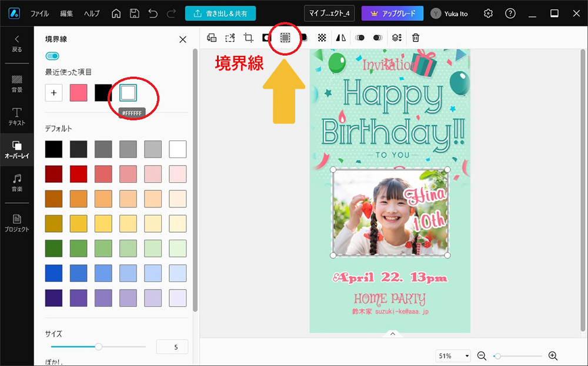588x366 pixels.
Task: Click the 書き出し&共有 export button
Action: click(220, 14)
